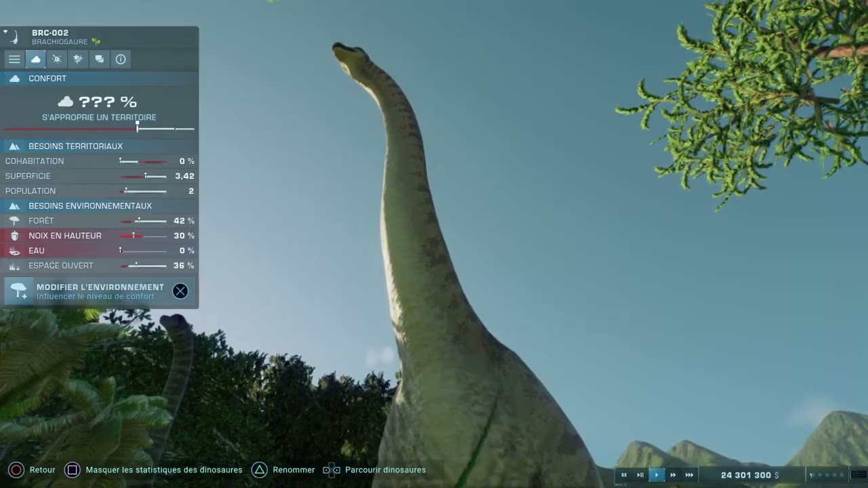Open the dinosaur messages chat tab
This screenshot has height=488, width=868.
(100, 59)
